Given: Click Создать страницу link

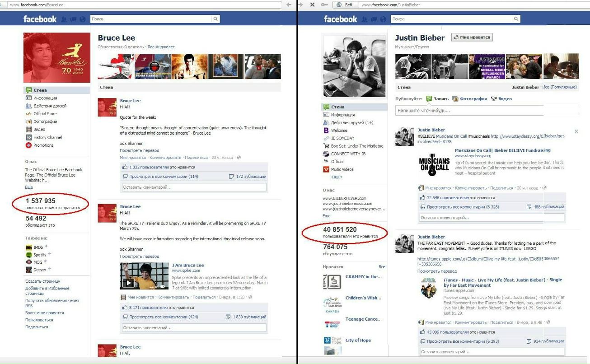Looking at the screenshot, I should coord(42,281).
